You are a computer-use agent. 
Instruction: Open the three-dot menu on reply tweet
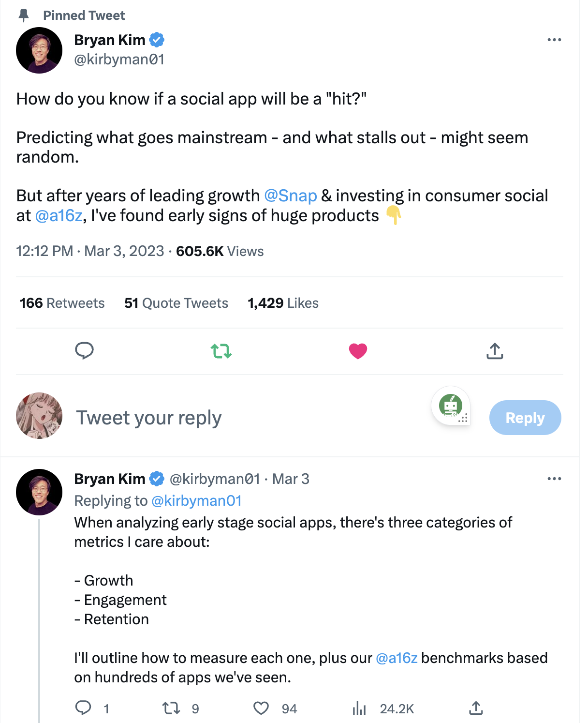(554, 479)
